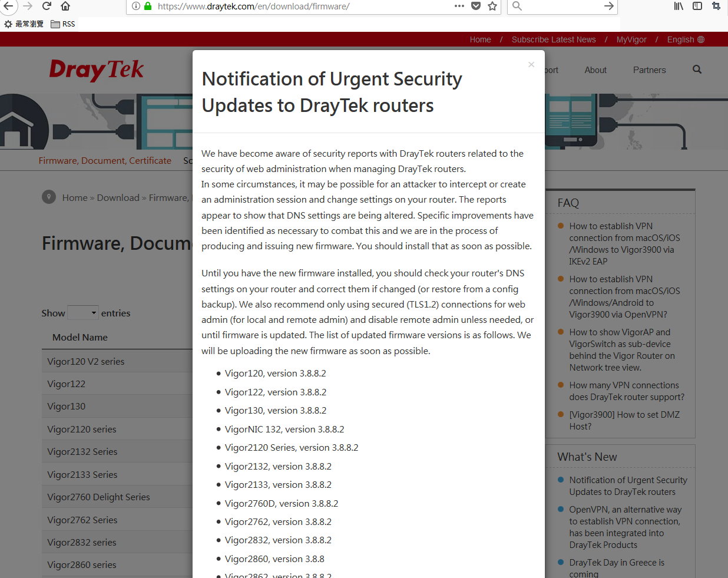Image resolution: width=728 pixels, height=578 pixels.
Task: Select Vigor2762 Series row
Action: coord(117,520)
